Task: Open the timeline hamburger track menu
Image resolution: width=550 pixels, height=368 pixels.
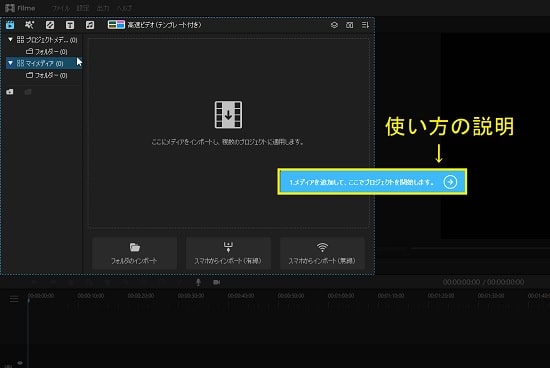Action: (x=14, y=299)
